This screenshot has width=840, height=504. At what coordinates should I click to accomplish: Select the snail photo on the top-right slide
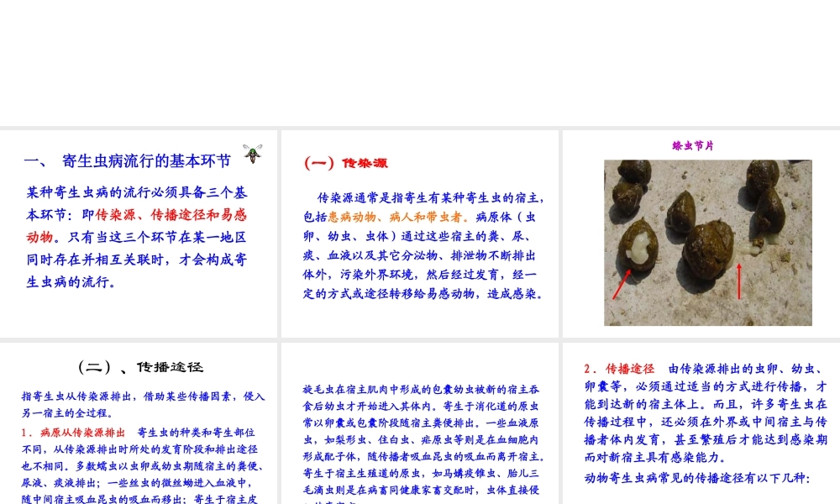[x=707, y=242]
